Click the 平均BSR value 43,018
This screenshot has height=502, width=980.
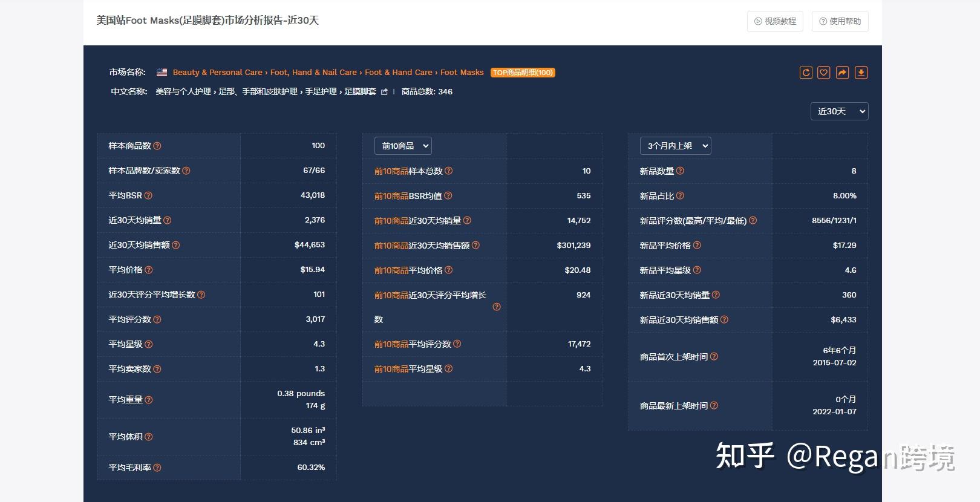313,195
